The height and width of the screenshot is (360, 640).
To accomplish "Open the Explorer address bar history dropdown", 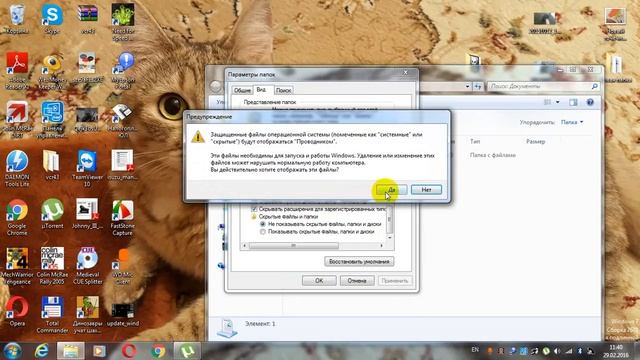I will click(467, 86).
